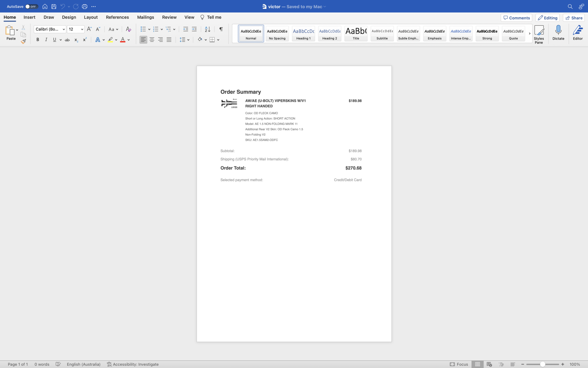Open the References ribbon tab
This screenshot has width=588, height=368.
click(117, 17)
